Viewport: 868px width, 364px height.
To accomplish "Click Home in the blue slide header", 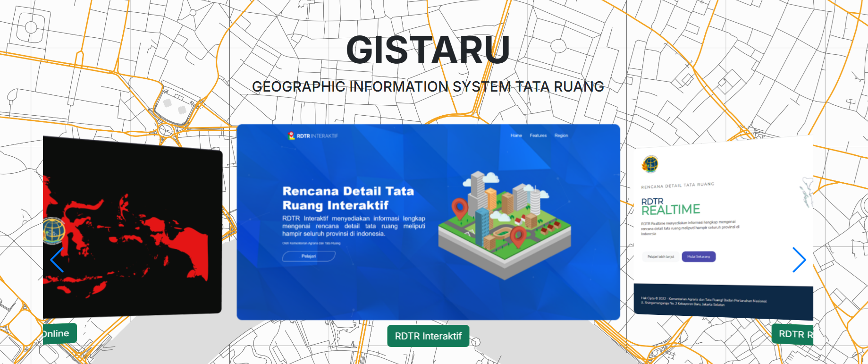I will [516, 135].
